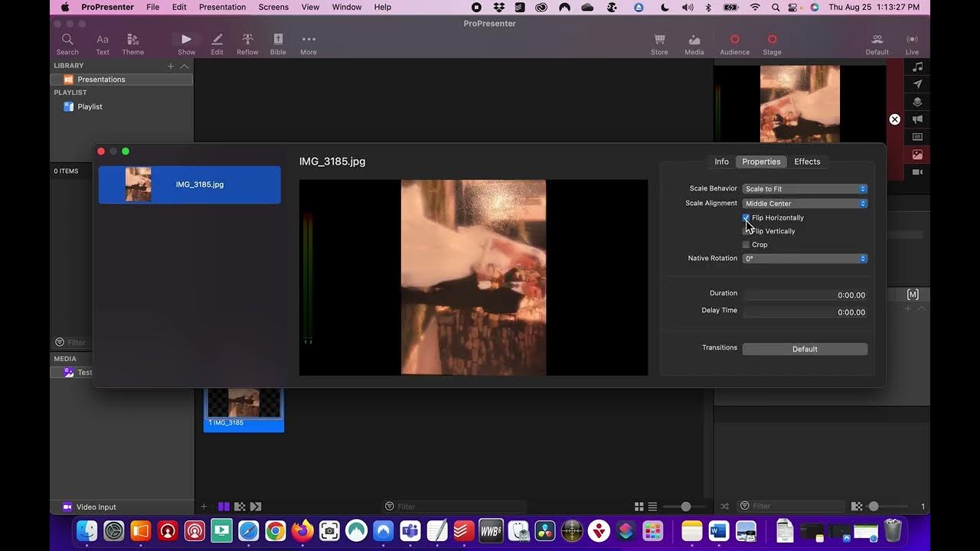980x551 pixels.
Task: Click the center bottom Filter field
Action: [x=455, y=507]
